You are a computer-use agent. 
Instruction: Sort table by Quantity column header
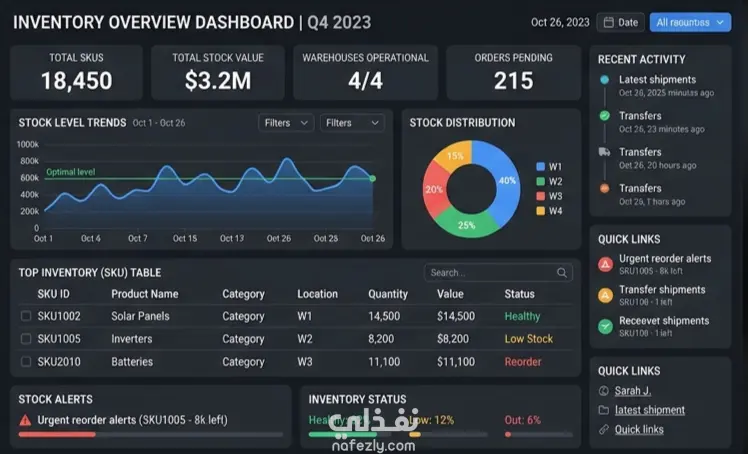388,294
